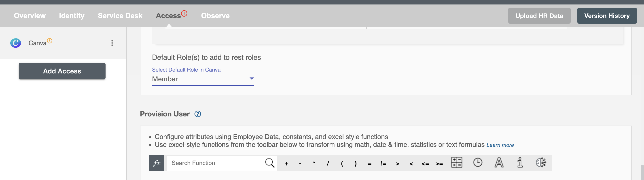Insert the multiply asterisk operator
The width and height of the screenshot is (644, 180).
(x=314, y=163)
